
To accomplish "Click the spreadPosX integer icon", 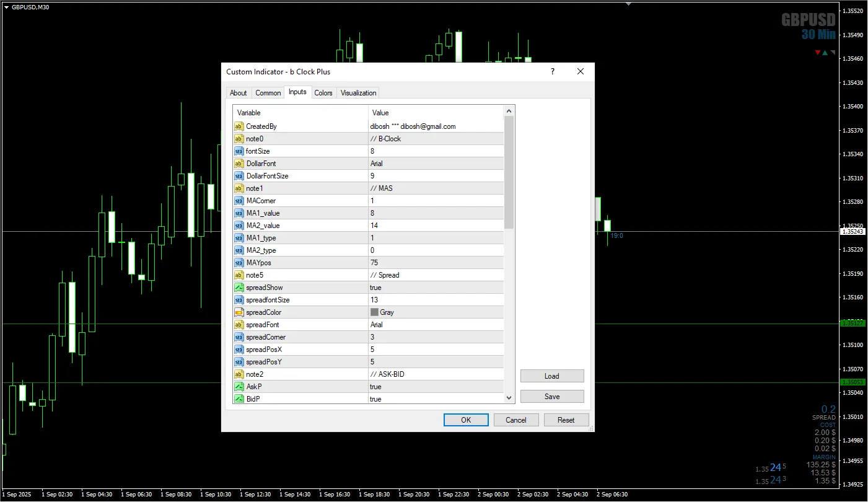I will click(x=239, y=350).
